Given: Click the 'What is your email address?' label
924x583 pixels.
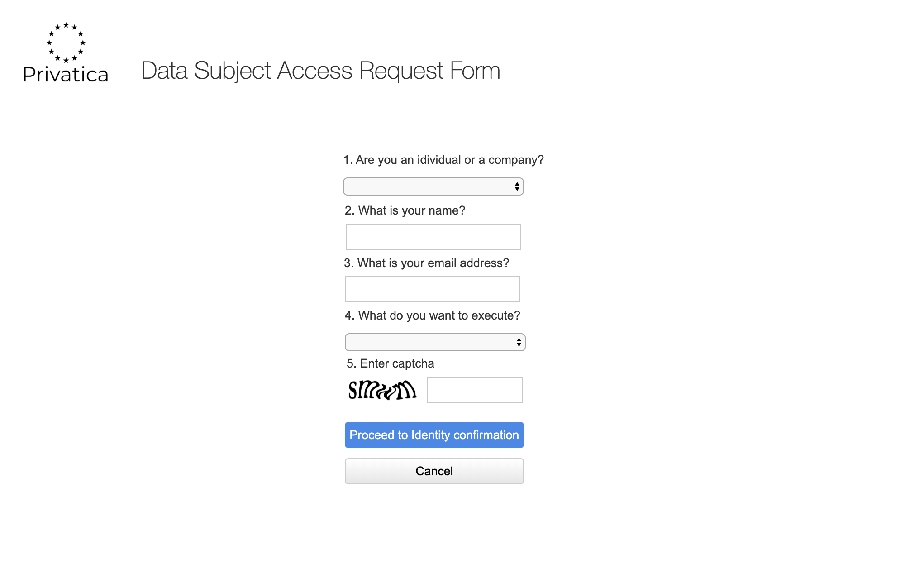Looking at the screenshot, I should (x=427, y=263).
